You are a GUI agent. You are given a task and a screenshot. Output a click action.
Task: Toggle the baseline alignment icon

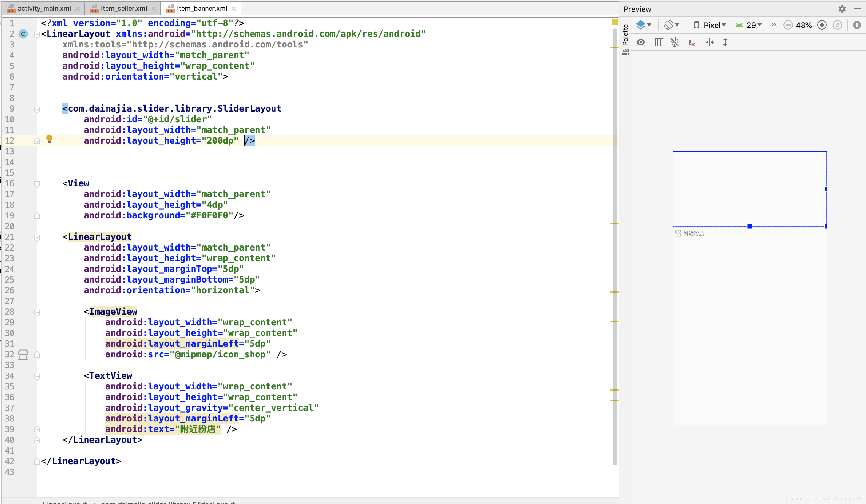[675, 42]
